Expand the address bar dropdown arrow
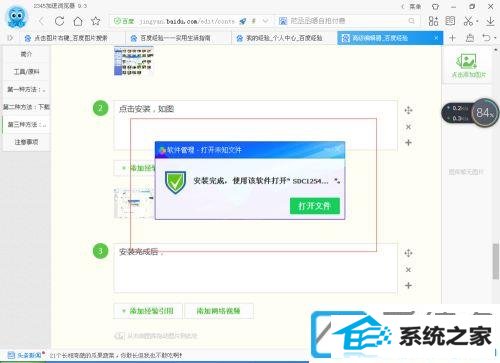This screenshot has width=500, height=363. [266, 21]
